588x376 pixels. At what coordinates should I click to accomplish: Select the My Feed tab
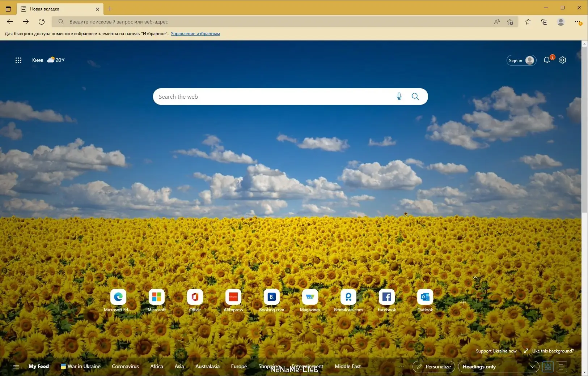(x=39, y=366)
